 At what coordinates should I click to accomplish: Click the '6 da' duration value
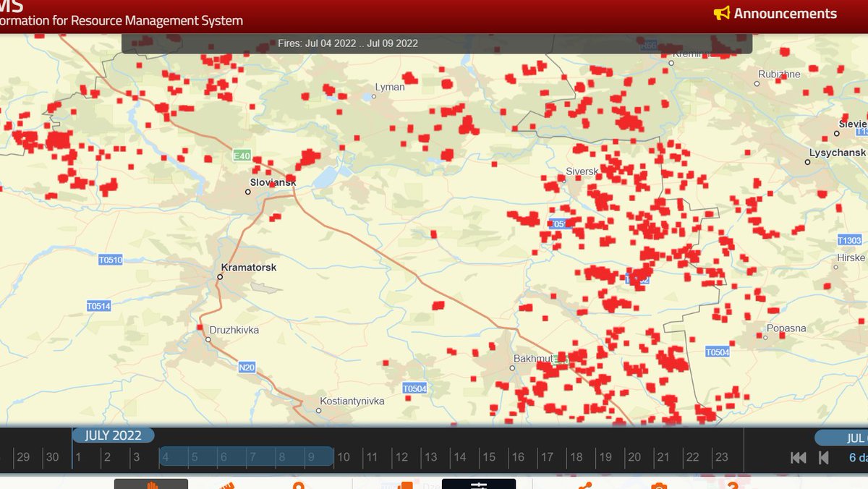[x=858, y=457]
